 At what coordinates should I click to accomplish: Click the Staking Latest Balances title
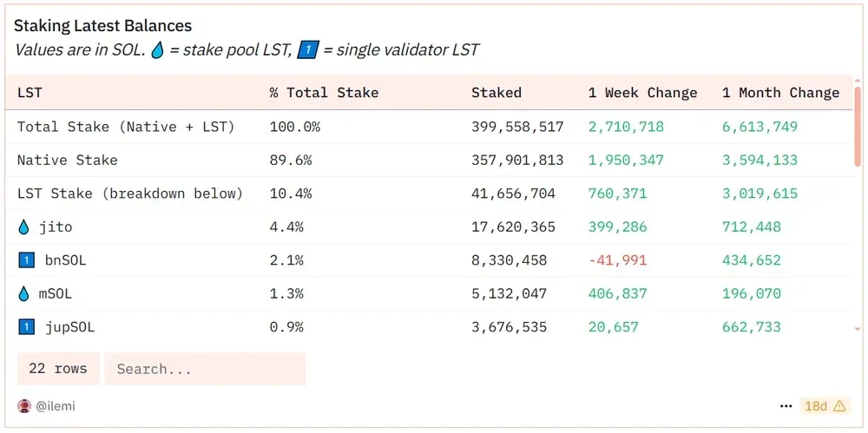103,25
